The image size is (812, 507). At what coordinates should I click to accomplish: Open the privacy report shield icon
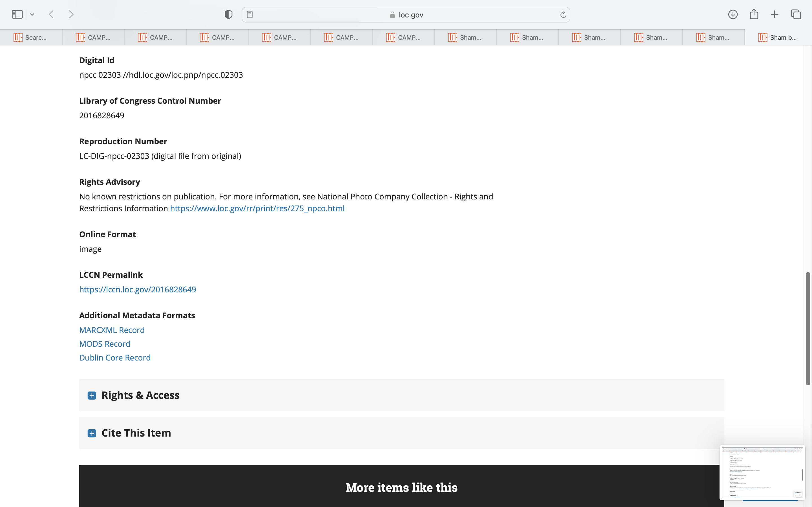click(x=228, y=14)
